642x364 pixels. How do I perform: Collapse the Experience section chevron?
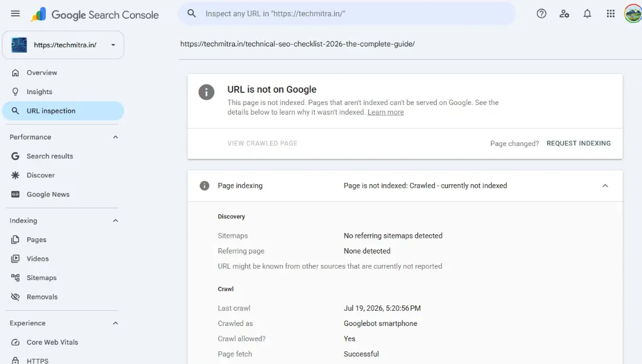pos(115,323)
